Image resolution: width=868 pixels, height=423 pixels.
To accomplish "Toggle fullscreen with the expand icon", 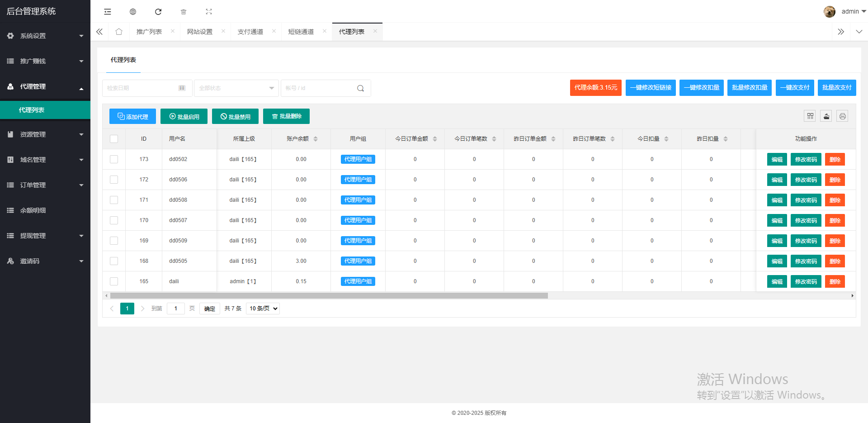I will pyautogui.click(x=209, y=12).
